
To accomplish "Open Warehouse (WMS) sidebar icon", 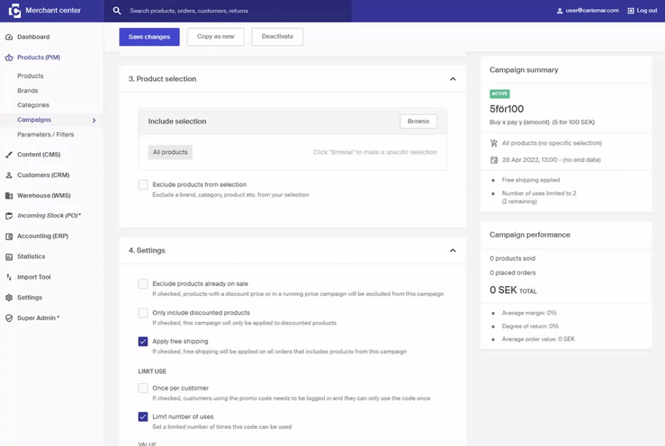I will coord(9,196).
